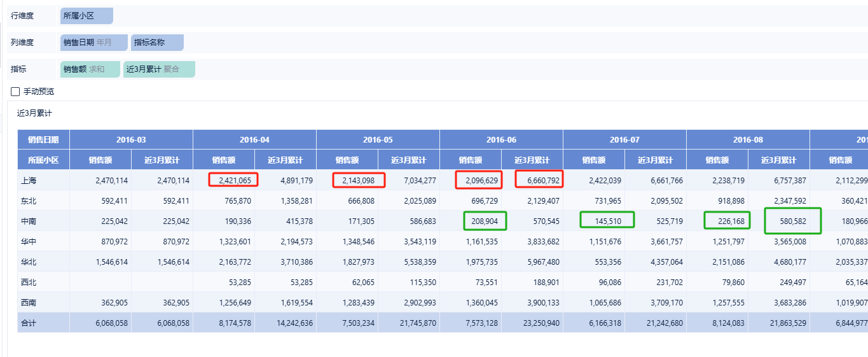
Task: Select the 2016-04 column header
Action: point(254,139)
